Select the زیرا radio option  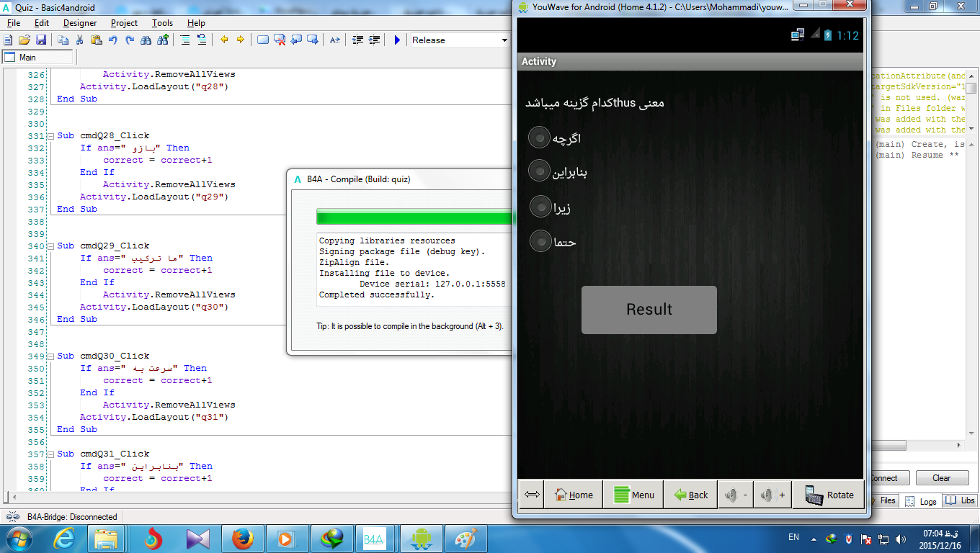click(x=540, y=207)
